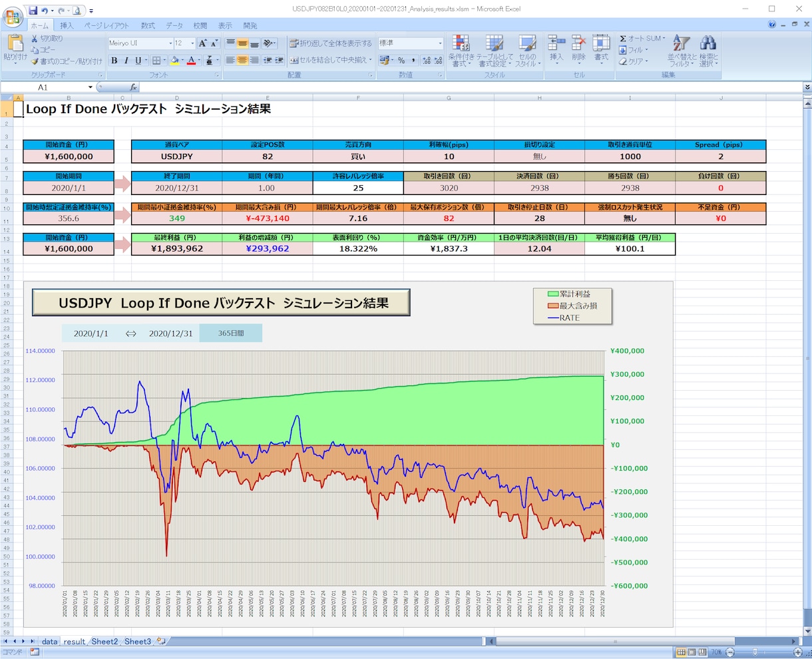Click the Insert cells (挿入) icon
Viewport: 812px width, 659px height.
556,43
